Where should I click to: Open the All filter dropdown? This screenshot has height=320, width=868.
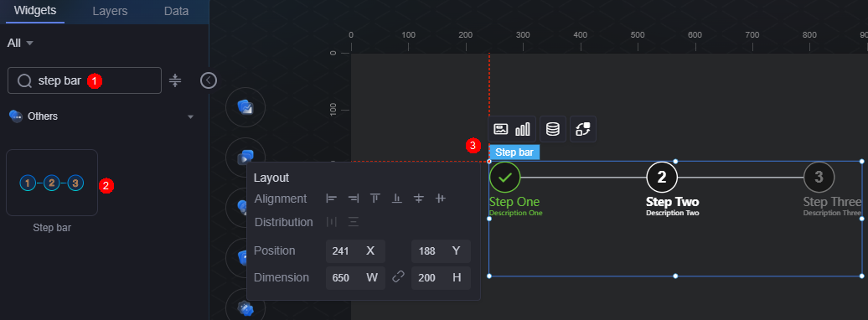[20, 44]
